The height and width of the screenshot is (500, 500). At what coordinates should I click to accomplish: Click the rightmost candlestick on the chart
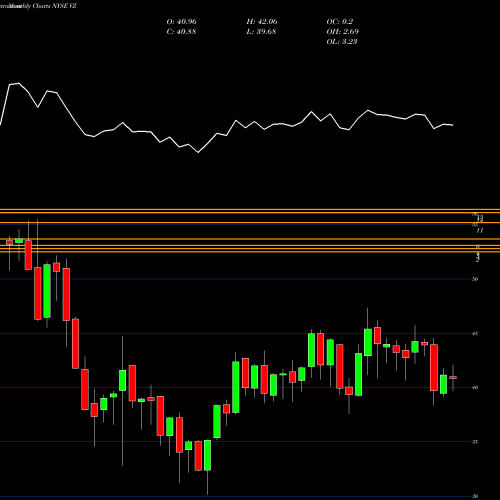pos(453,378)
